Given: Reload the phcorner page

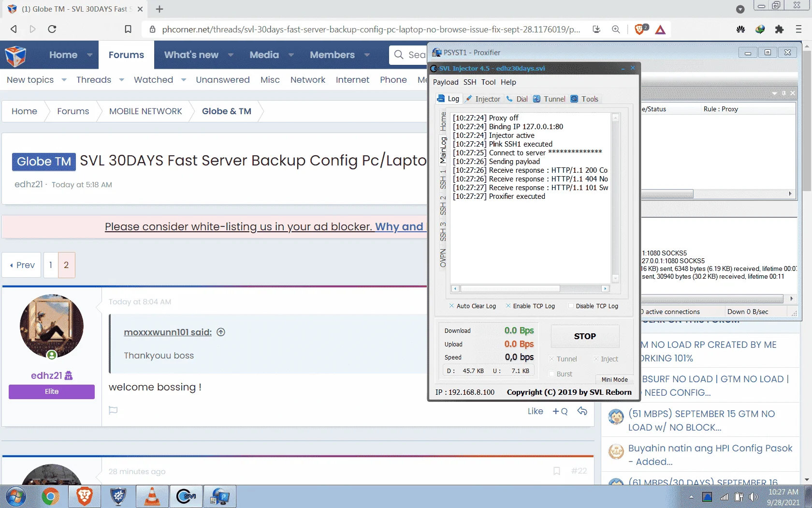Looking at the screenshot, I should tap(52, 29).
